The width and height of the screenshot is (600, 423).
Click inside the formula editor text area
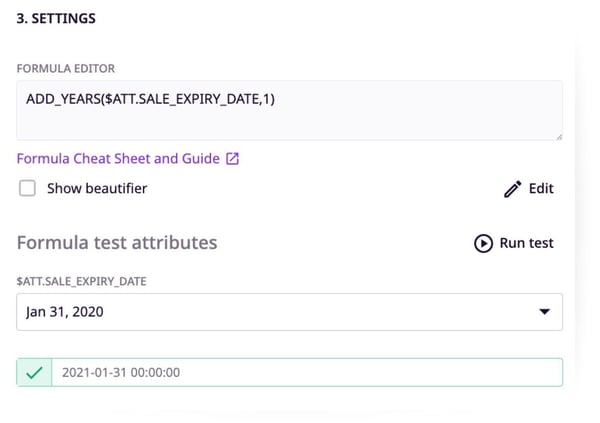[289, 110]
